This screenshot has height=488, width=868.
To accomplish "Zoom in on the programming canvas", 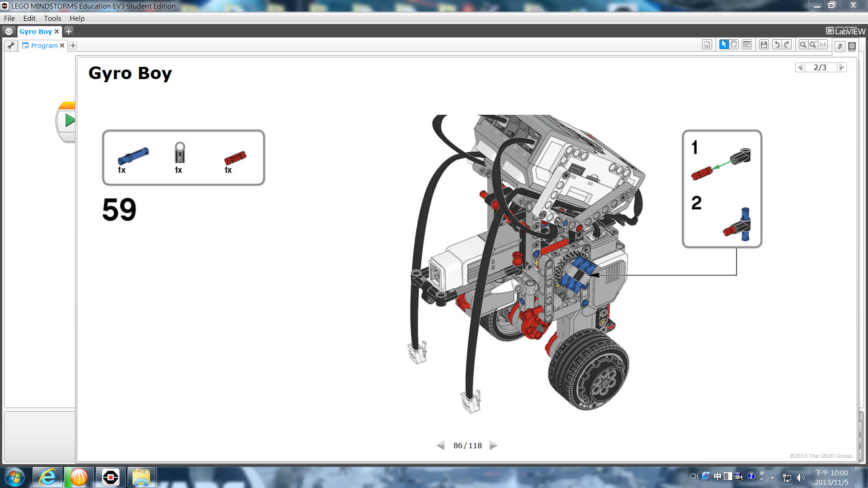I will (813, 44).
